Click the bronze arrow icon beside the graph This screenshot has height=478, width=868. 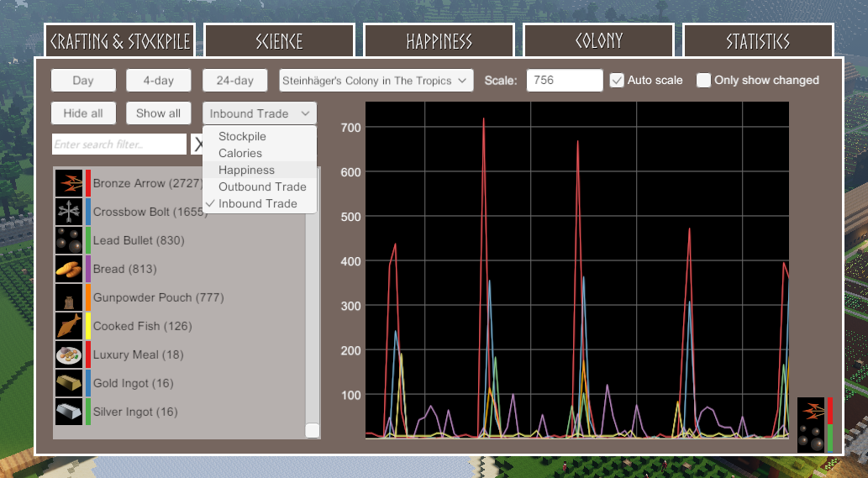pos(812,411)
